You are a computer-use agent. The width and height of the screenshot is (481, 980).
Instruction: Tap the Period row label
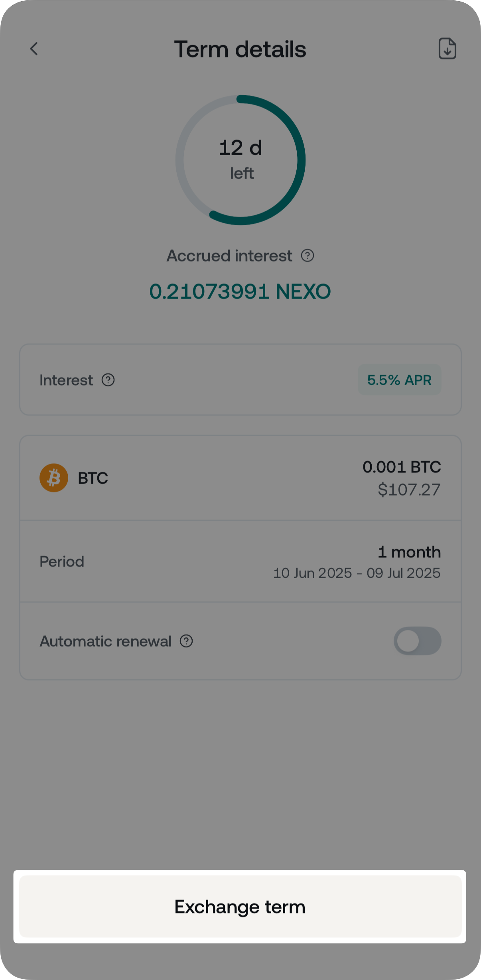point(62,561)
